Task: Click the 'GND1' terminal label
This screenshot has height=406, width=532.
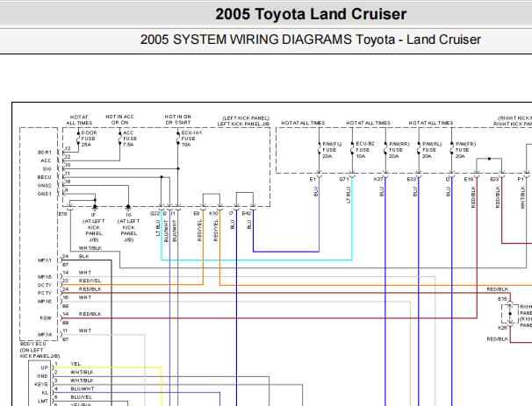Action: pyautogui.click(x=45, y=194)
